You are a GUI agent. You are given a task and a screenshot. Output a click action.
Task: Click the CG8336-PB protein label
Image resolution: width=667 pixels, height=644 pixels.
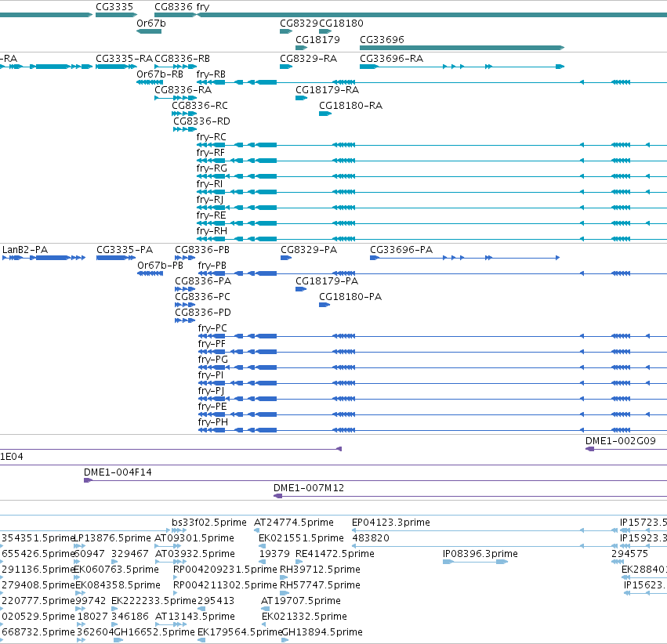click(202, 250)
